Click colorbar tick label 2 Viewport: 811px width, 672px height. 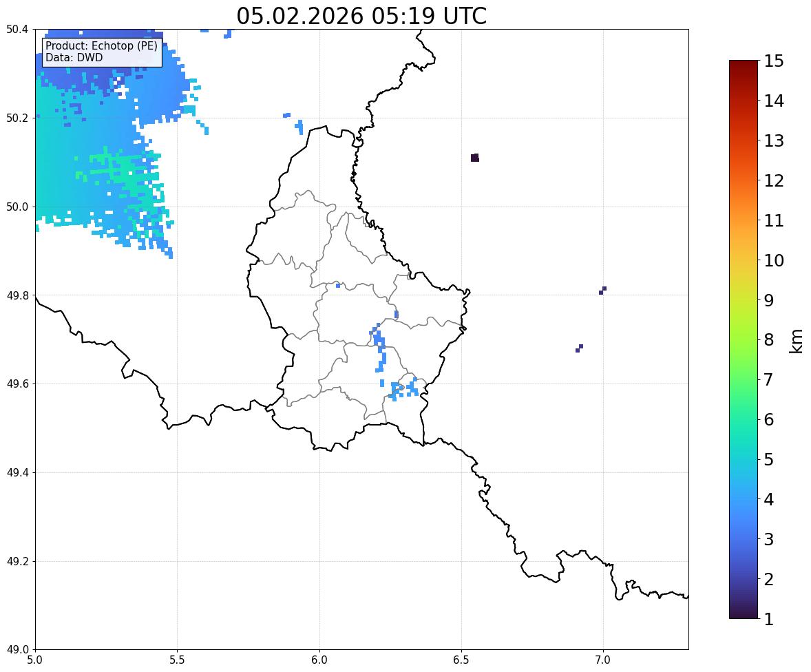[x=769, y=579]
